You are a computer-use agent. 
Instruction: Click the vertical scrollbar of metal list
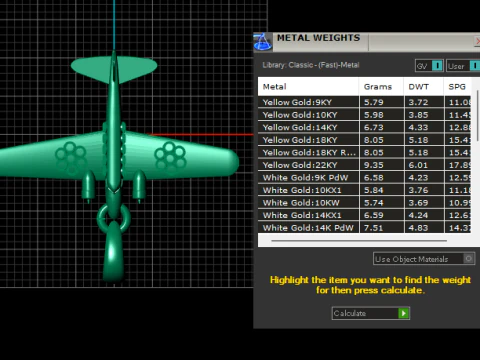point(478,115)
